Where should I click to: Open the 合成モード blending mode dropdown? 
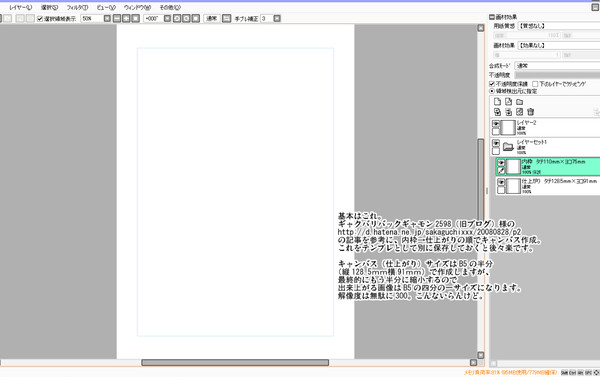click(557, 66)
